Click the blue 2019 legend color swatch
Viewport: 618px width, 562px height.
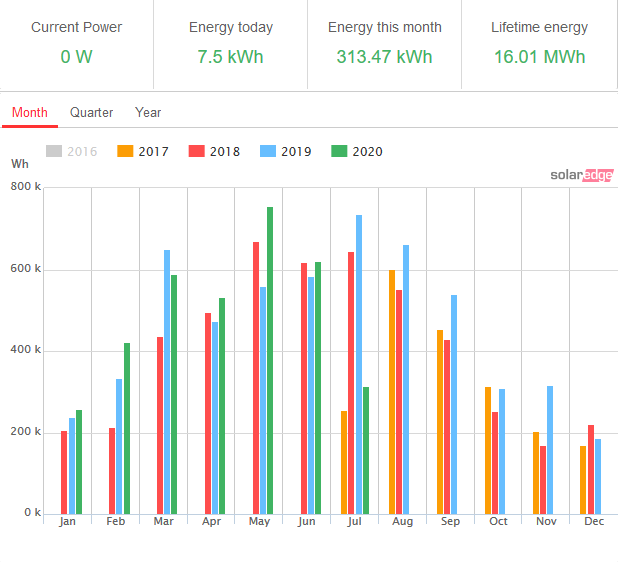269,152
